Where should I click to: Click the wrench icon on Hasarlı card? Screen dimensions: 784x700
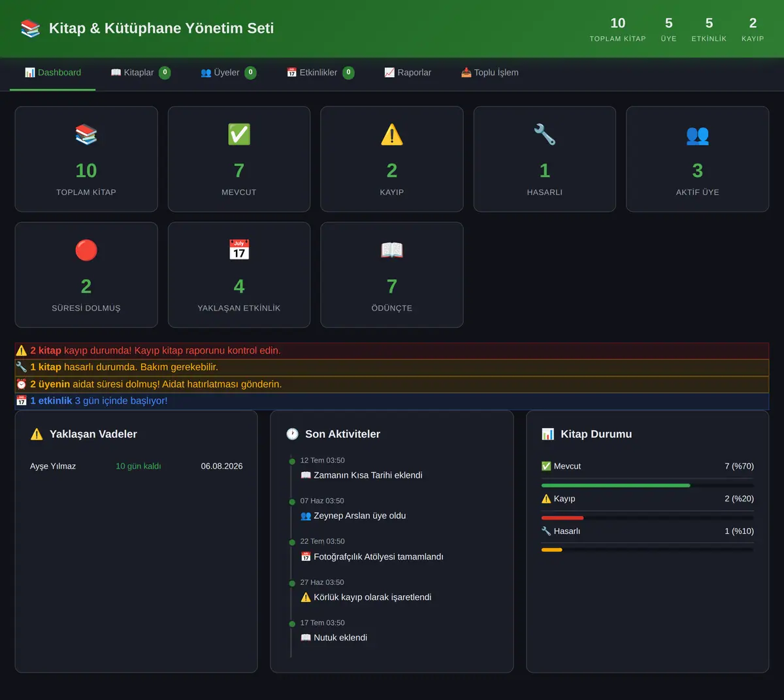(545, 135)
